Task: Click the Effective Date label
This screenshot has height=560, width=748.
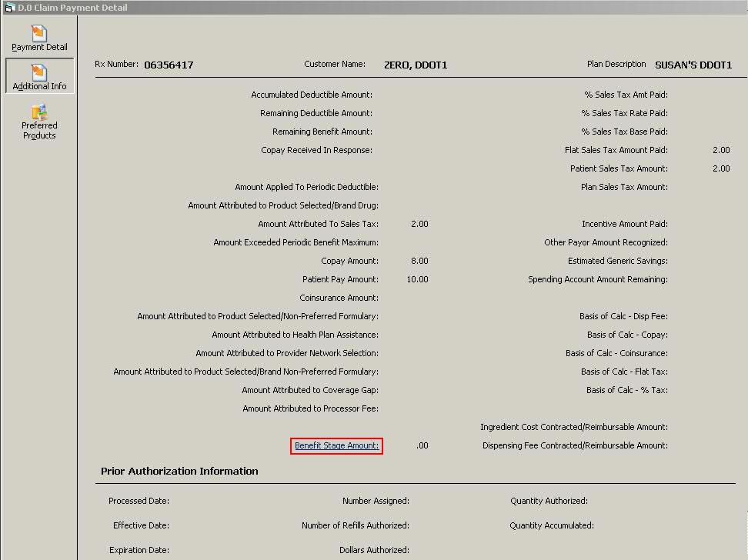Action: point(141,525)
